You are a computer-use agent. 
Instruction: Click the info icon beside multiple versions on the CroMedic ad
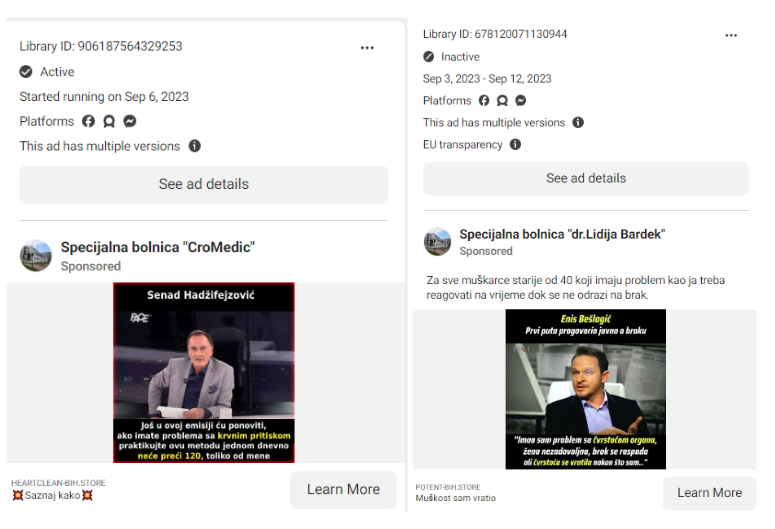195,146
